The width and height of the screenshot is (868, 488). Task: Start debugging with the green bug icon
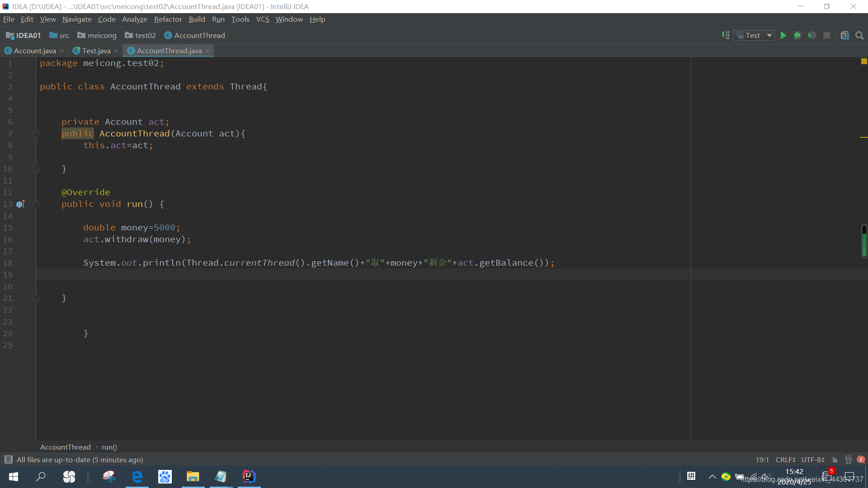(798, 35)
